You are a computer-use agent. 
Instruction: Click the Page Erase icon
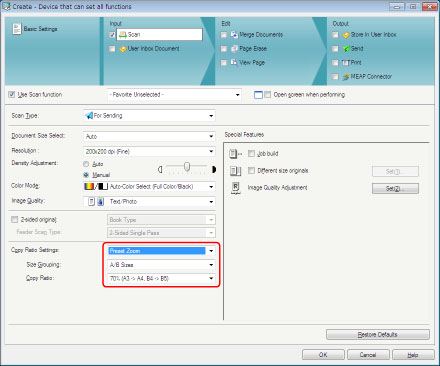coord(234,49)
